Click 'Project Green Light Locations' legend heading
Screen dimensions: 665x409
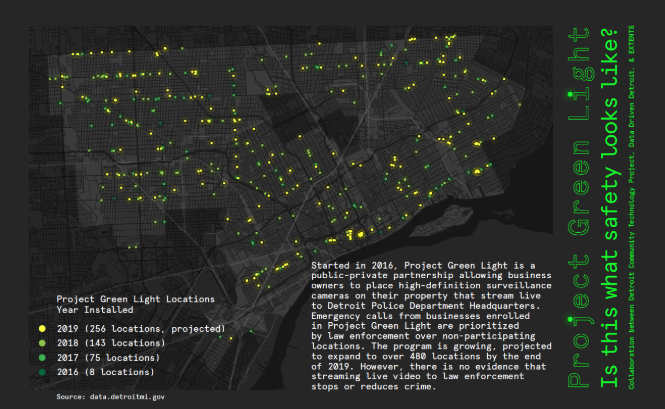pyautogui.click(x=135, y=299)
